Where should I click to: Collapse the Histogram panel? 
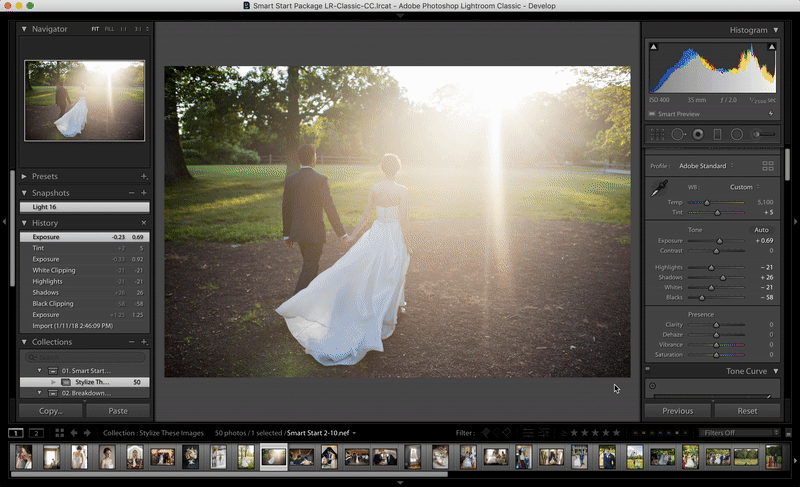tap(775, 30)
